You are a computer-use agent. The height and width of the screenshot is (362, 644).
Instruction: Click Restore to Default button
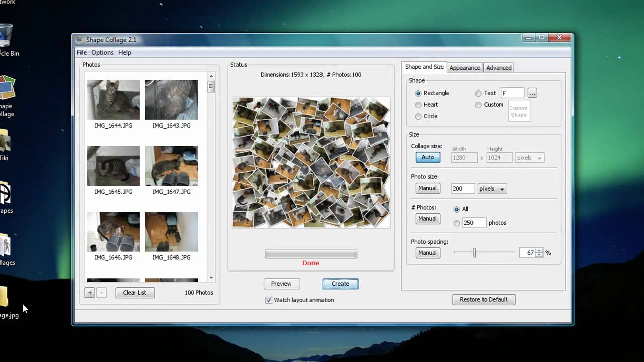[x=484, y=299]
